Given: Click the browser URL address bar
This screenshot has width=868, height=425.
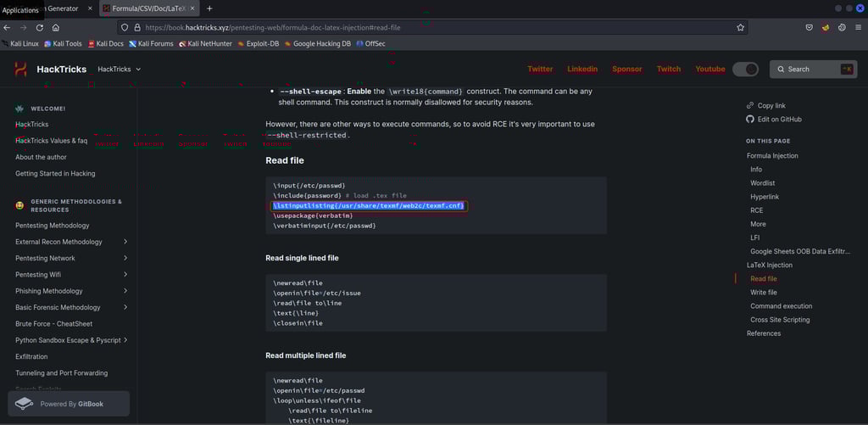Looking at the screenshot, I should [x=431, y=27].
